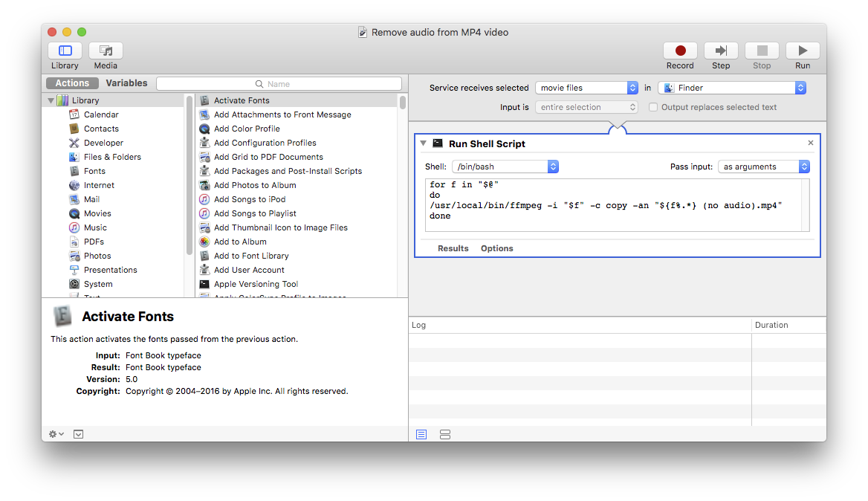Start recording with the Record button
Image resolution: width=868 pixels, height=501 pixels.
coord(680,51)
